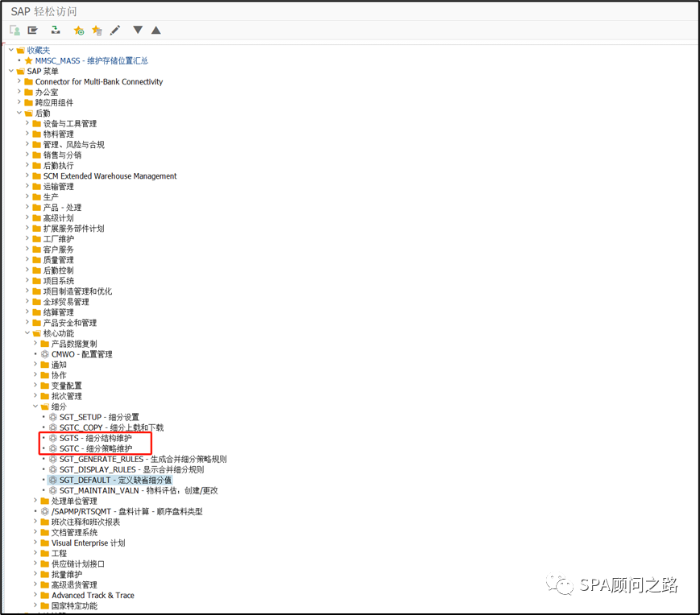The width and height of the screenshot is (700, 615).
Task: Select the 国家特定功能 folder label
Action: pos(73,606)
